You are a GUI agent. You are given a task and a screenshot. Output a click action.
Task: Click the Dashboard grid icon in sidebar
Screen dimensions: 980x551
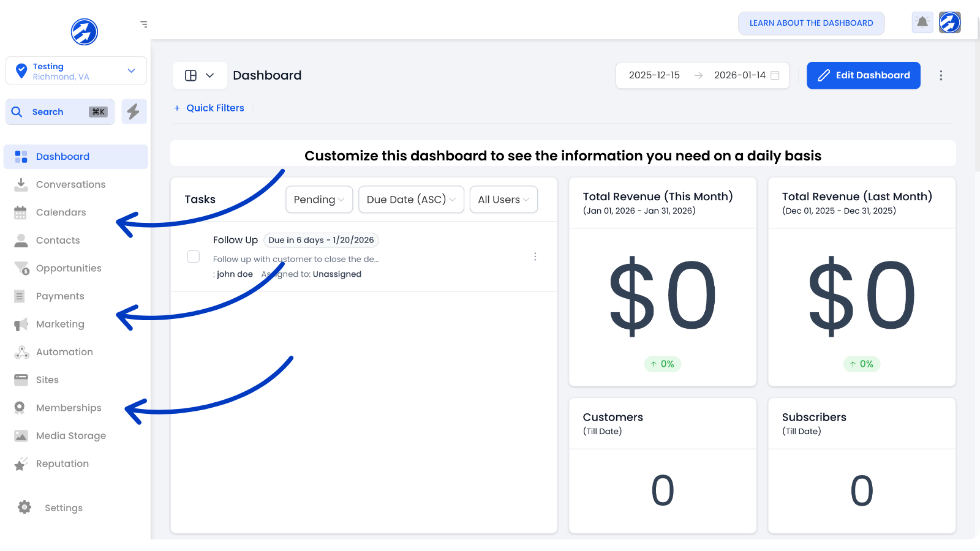tap(21, 157)
